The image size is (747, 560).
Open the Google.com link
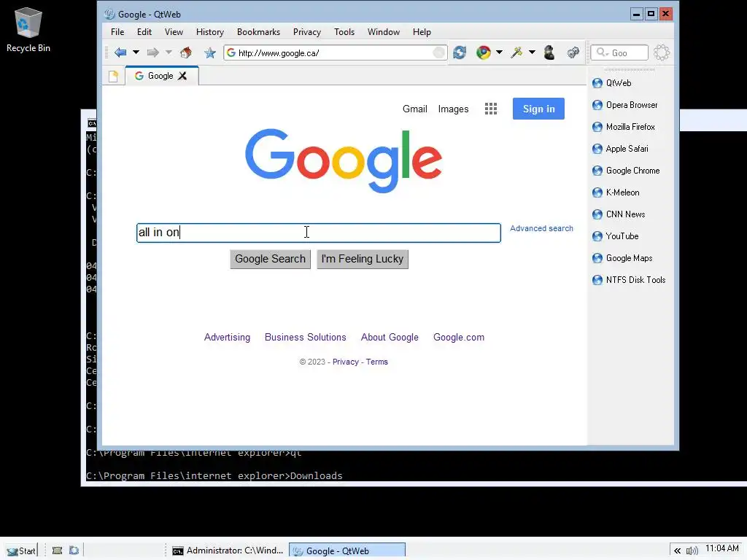tap(458, 337)
